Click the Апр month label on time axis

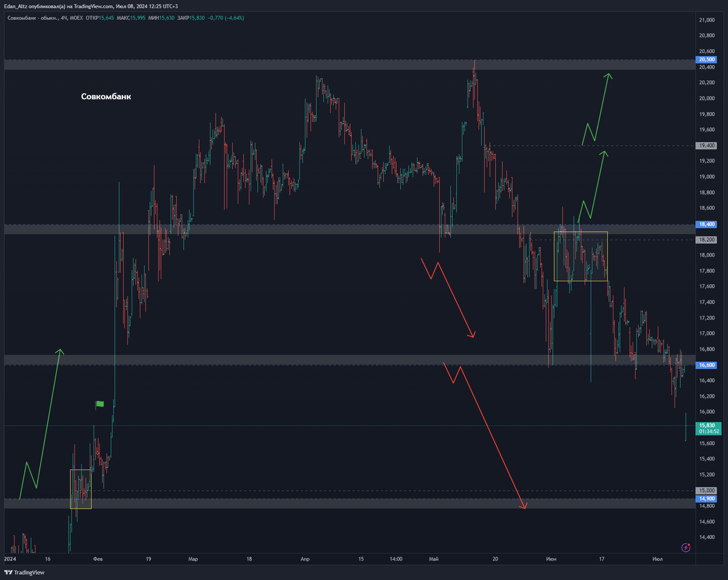305,558
